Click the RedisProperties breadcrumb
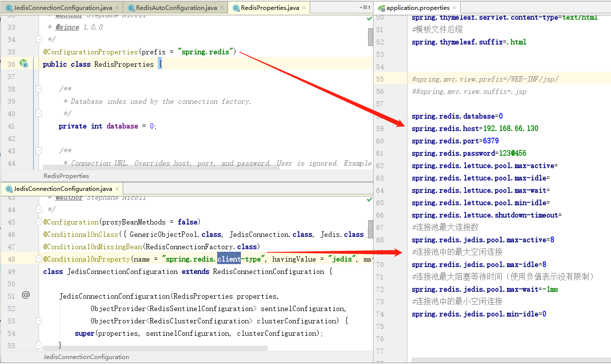Viewport: 611px width, 364px height. 66,176
